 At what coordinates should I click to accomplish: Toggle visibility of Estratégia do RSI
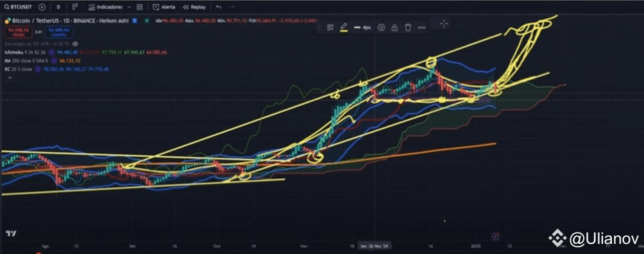(x=75, y=44)
